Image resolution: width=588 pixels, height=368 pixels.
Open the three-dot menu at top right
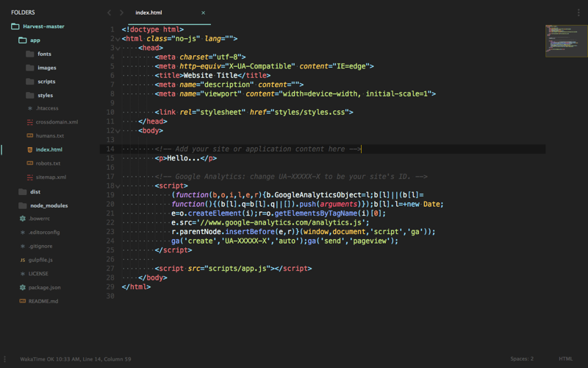(x=578, y=13)
